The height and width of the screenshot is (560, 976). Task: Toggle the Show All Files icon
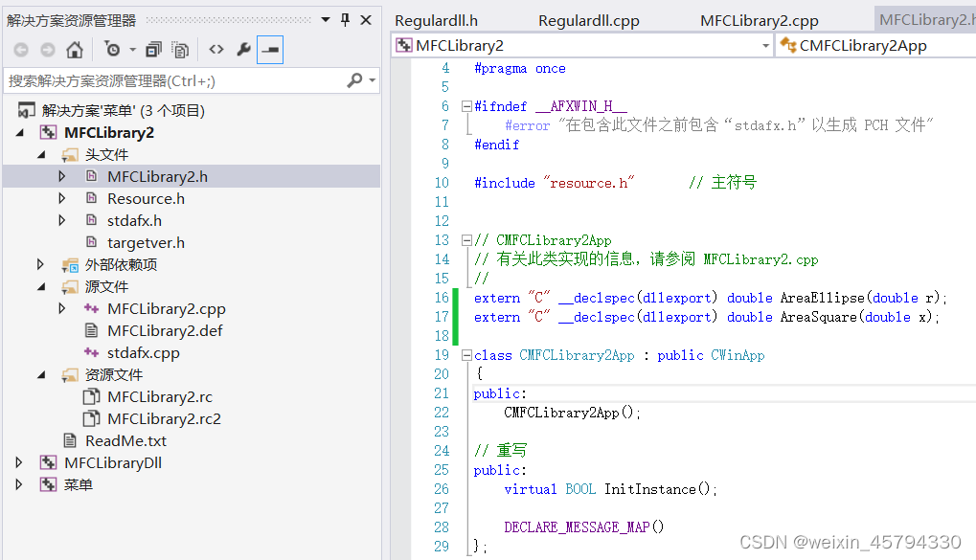tap(180, 50)
